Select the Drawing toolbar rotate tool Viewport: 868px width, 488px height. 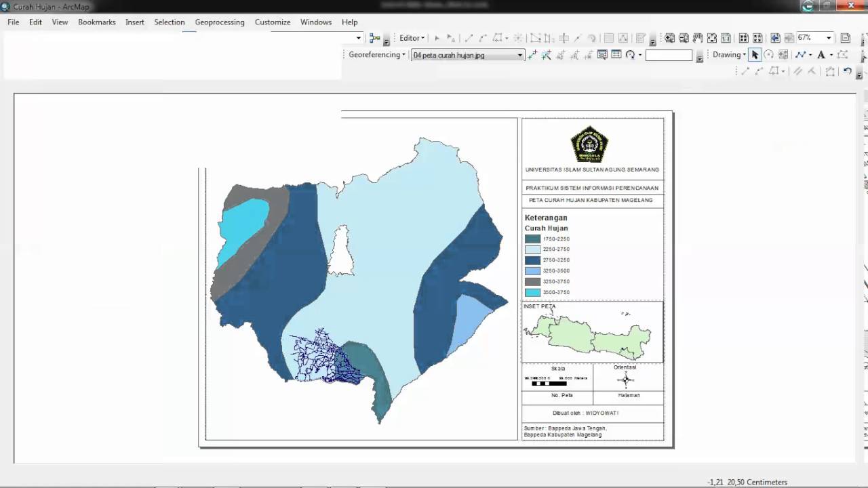769,55
